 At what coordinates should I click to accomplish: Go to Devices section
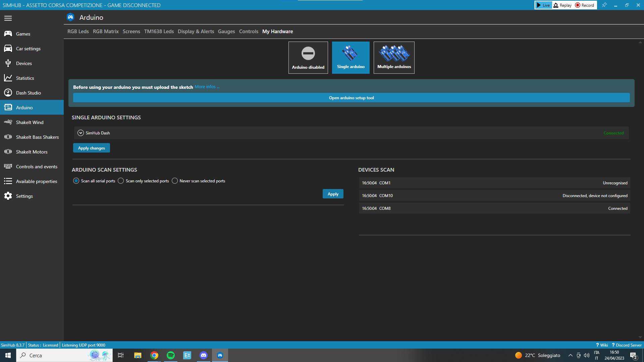click(32, 63)
